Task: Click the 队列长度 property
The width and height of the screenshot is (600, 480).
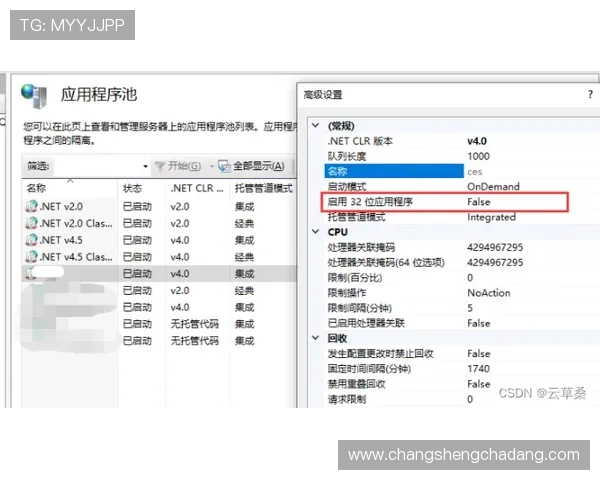Action: click(347, 156)
